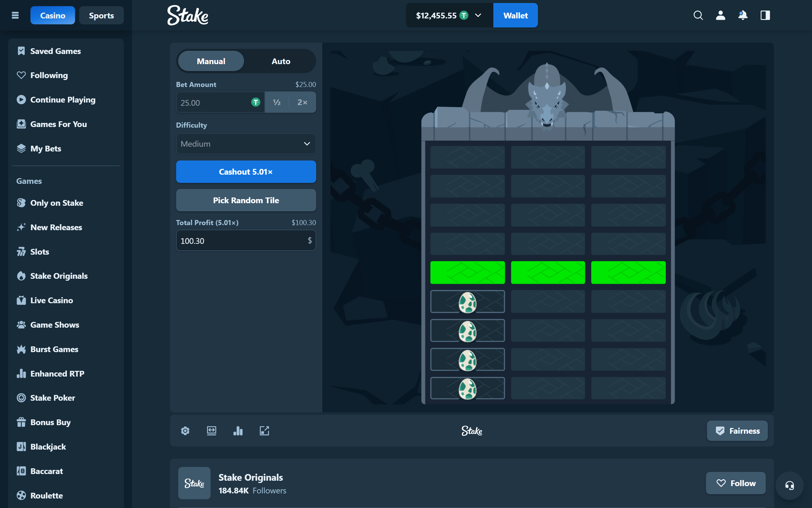
Task: Halve the bet with ½ button
Action: 277,102
